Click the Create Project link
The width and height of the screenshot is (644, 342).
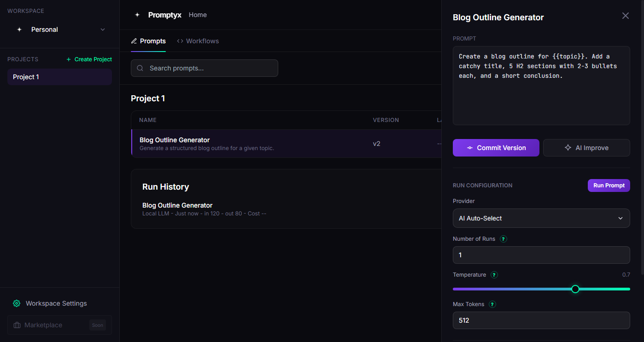pos(89,59)
